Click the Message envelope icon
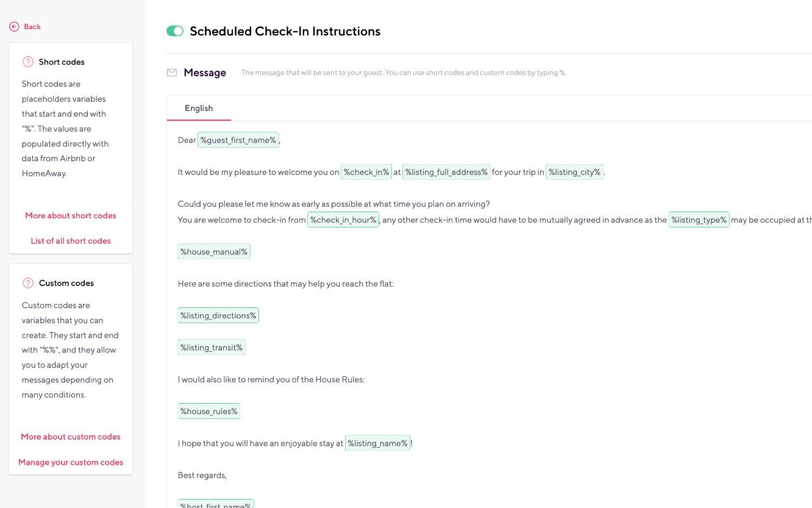This screenshot has height=508, width=812. coord(172,73)
